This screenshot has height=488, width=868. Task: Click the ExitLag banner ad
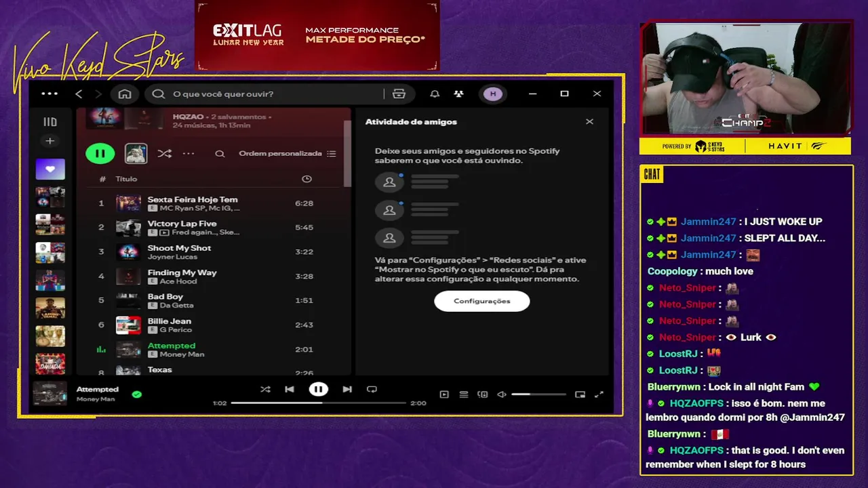tap(317, 35)
